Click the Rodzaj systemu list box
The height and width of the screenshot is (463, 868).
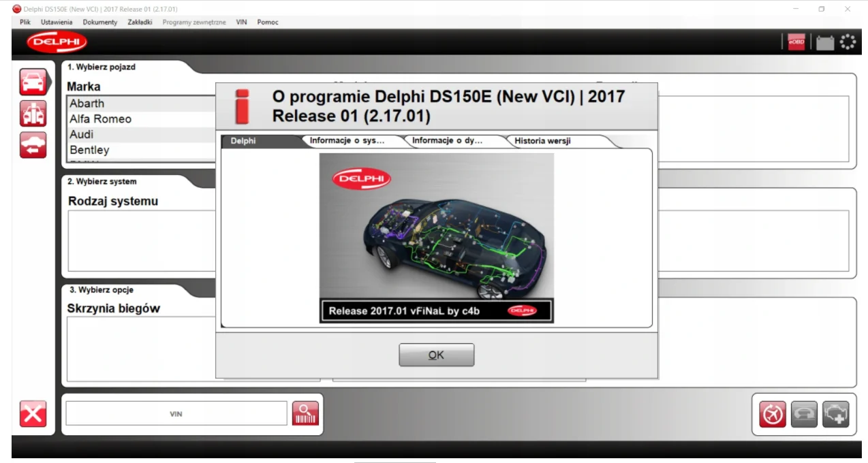(142, 241)
